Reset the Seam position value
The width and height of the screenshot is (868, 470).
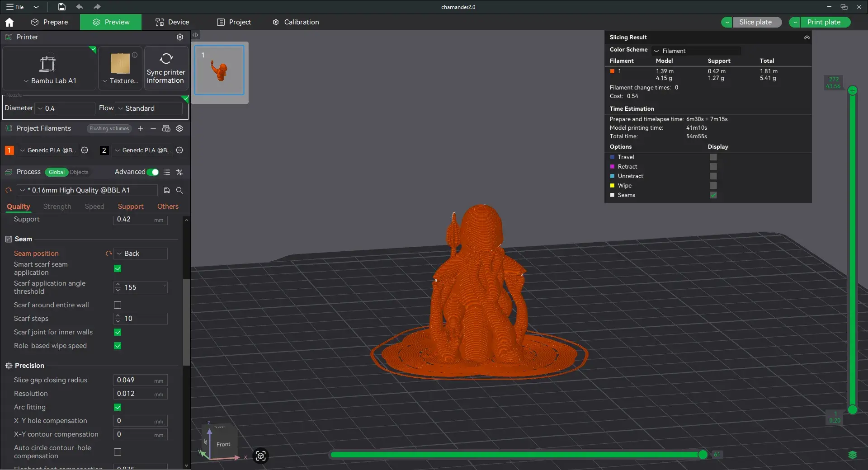pyautogui.click(x=108, y=254)
